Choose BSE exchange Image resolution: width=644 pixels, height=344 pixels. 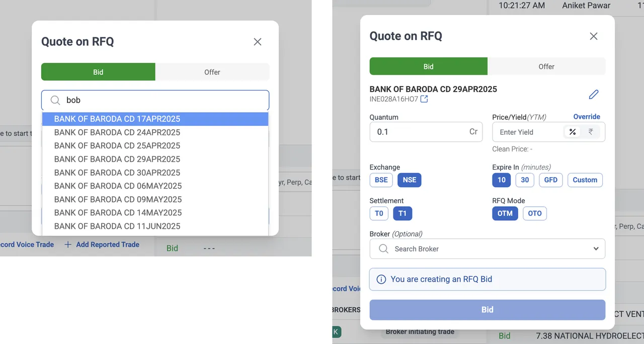click(x=381, y=180)
